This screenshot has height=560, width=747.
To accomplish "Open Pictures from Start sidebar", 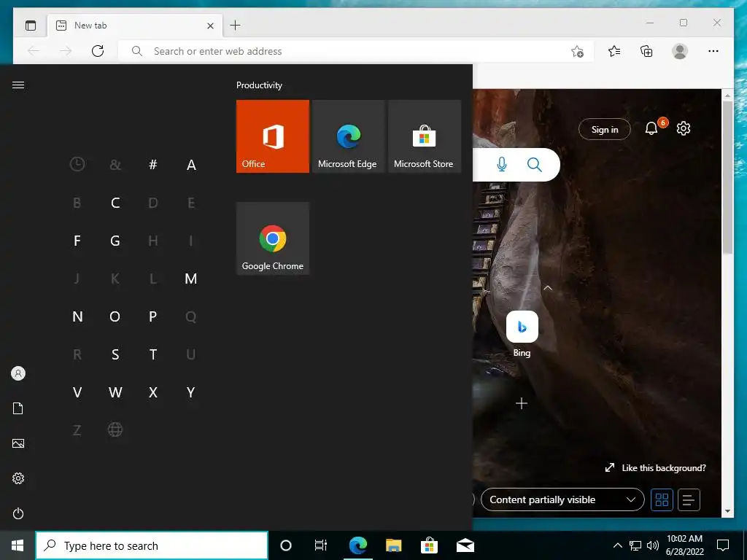I will pyautogui.click(x=18, y=444).
